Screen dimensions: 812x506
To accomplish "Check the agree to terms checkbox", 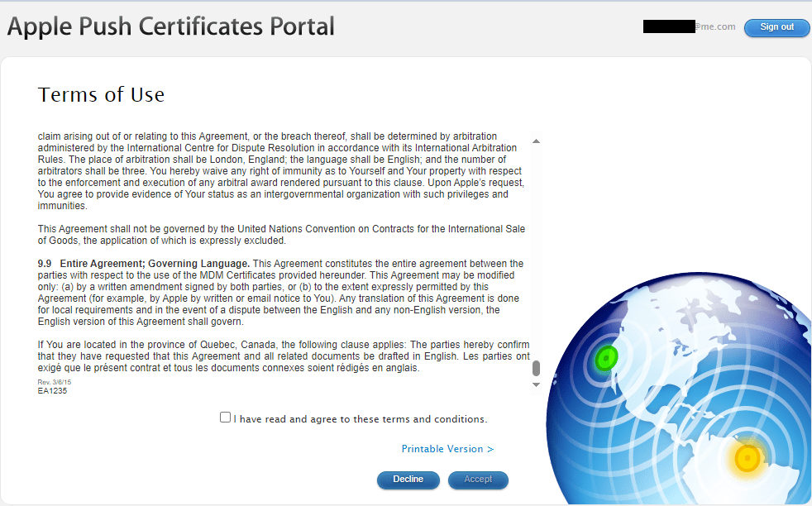I will [225, 418].
